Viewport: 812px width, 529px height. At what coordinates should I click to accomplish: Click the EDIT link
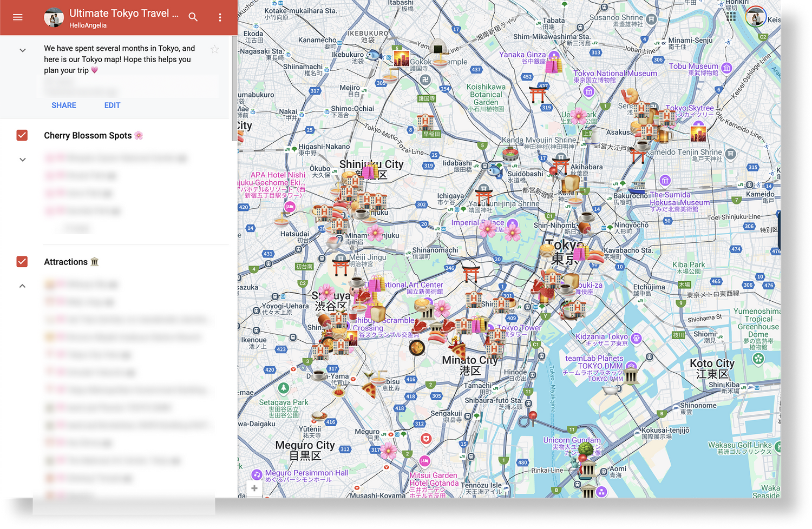click(112, 105)
